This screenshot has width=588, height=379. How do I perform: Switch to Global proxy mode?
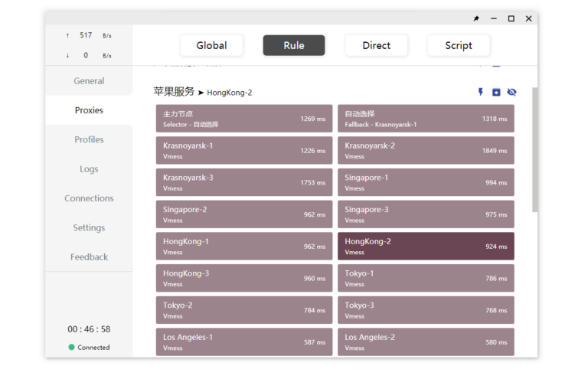[x=211, y=45]
